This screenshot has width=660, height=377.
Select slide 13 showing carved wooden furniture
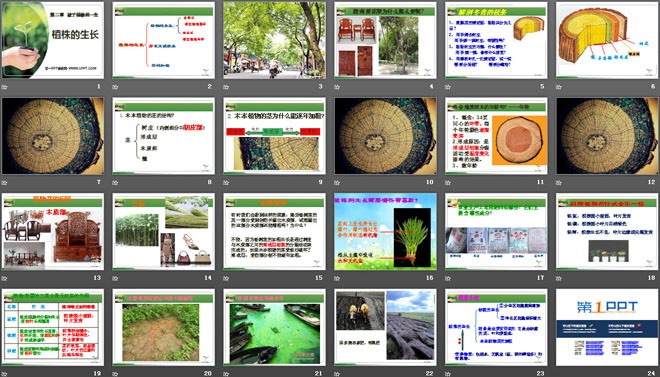click(53, 231)
